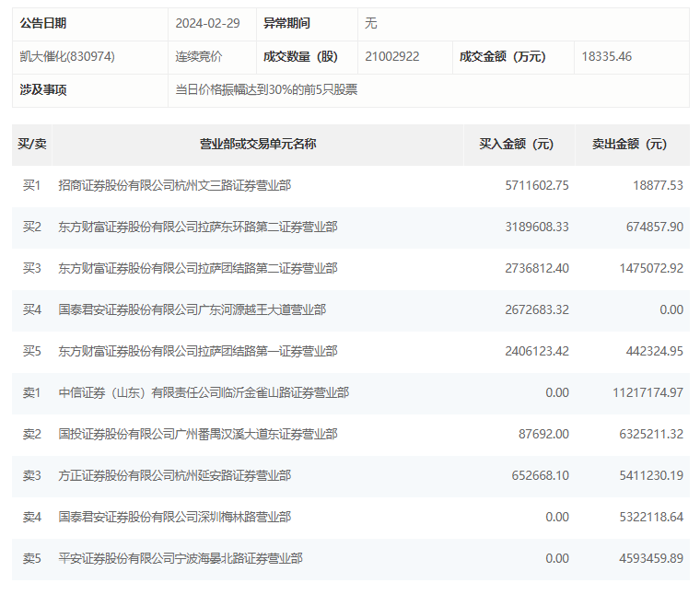
Task: Click the announcement date value 2024-02-29
Action: pos(207,23)
